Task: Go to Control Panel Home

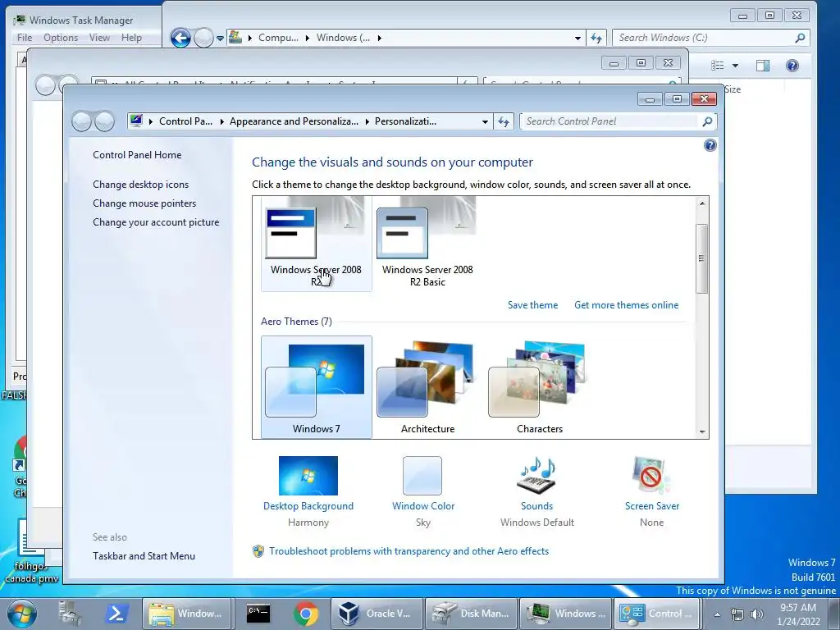Action: pyautogui.click(x=137, y=155)
